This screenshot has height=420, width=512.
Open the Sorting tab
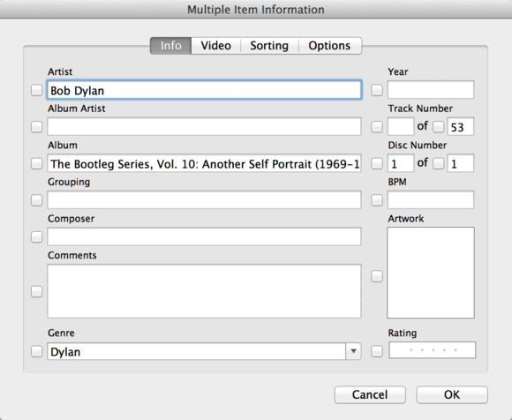coord(269,46)
